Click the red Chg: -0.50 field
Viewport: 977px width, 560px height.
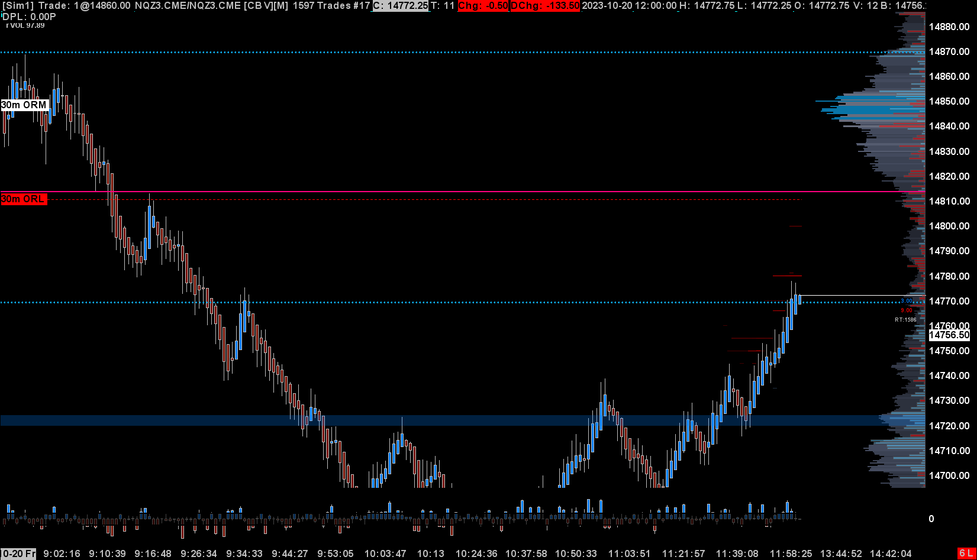click(x=483, y=6)
